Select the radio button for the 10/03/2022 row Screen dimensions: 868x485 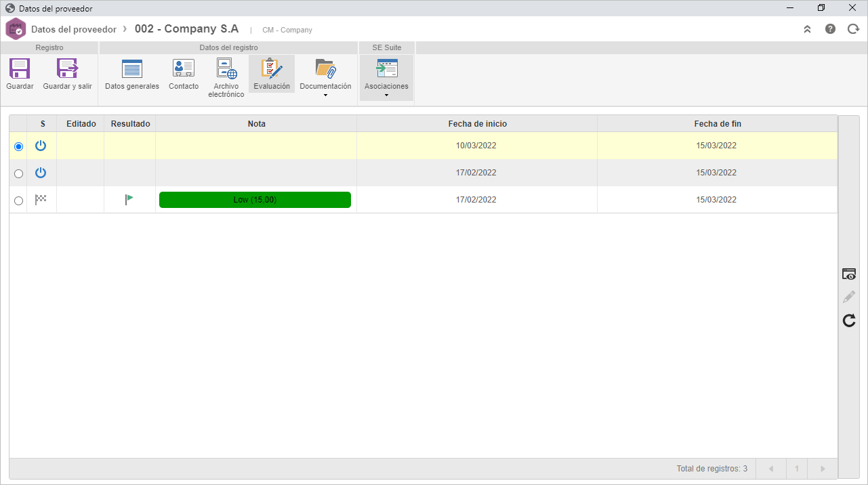[x=18, y=146]
